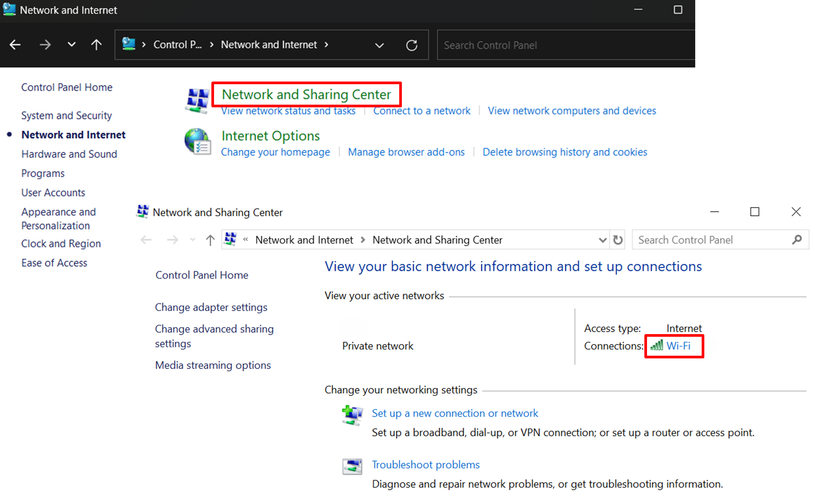This screenshot has width=814, height=504.
Task: Select 'Control P...' breadcrumb in address bar
Action: coord(177,45)
